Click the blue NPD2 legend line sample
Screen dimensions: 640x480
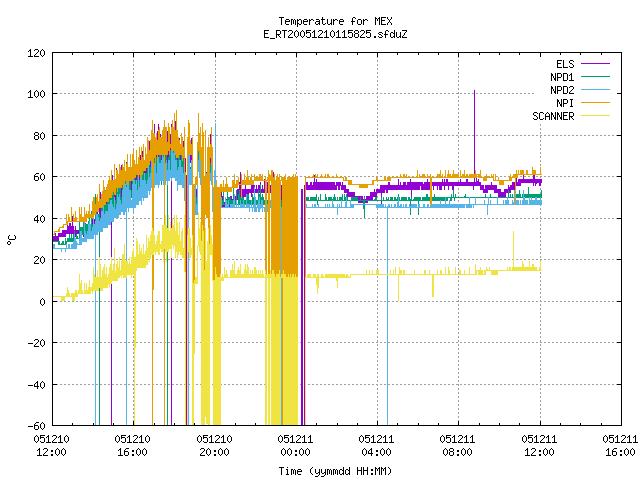coord(595,90)
